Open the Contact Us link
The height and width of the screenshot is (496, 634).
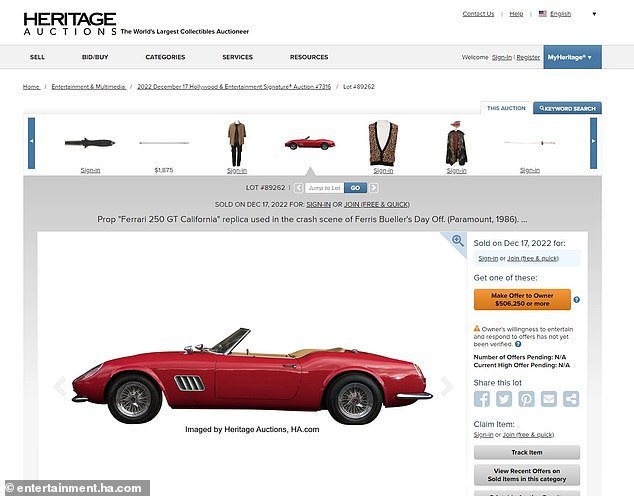tap(478, 14)
